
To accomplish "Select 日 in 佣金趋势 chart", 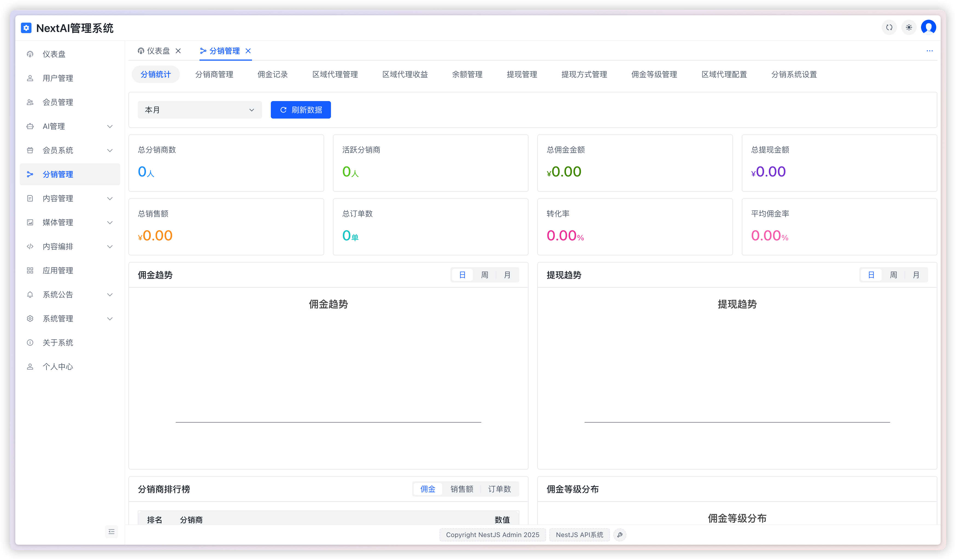I will (462, 275).
